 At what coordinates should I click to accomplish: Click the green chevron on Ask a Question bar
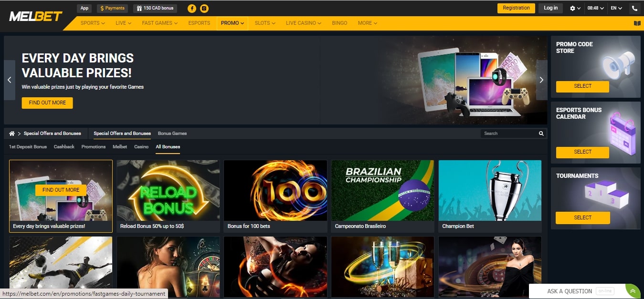pos(633,291)
